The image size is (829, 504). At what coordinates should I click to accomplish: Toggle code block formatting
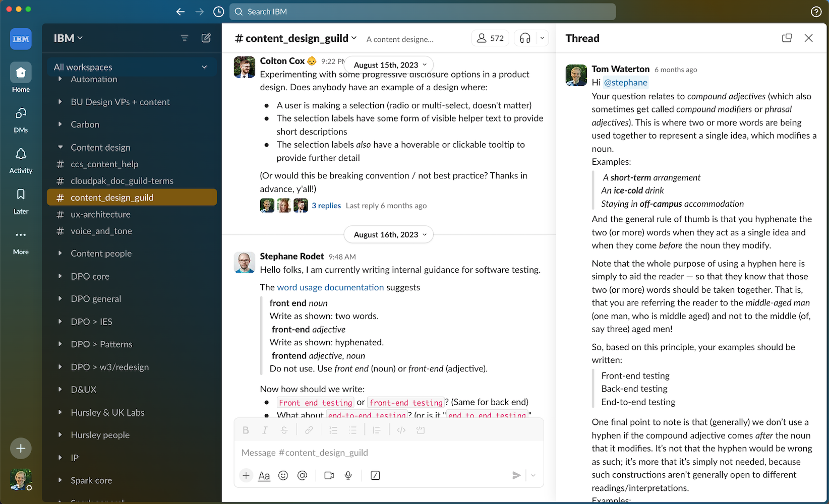click(x=421, y=430)
